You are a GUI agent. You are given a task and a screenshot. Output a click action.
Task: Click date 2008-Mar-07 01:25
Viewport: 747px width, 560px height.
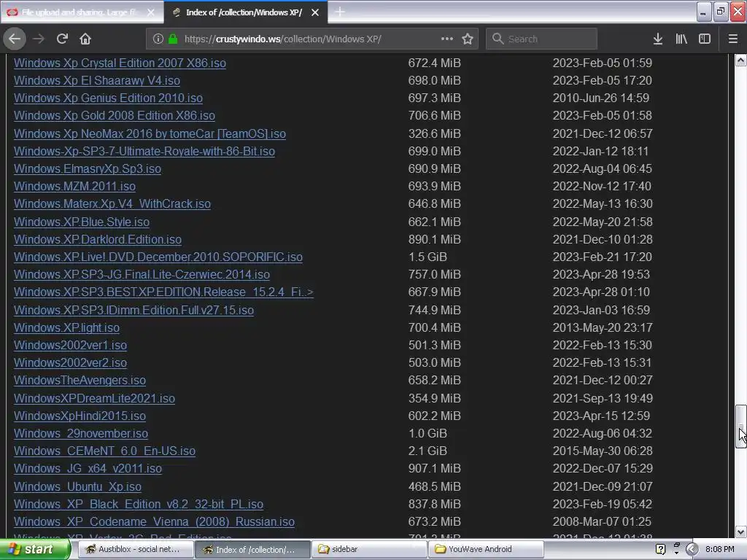[603, 522]
